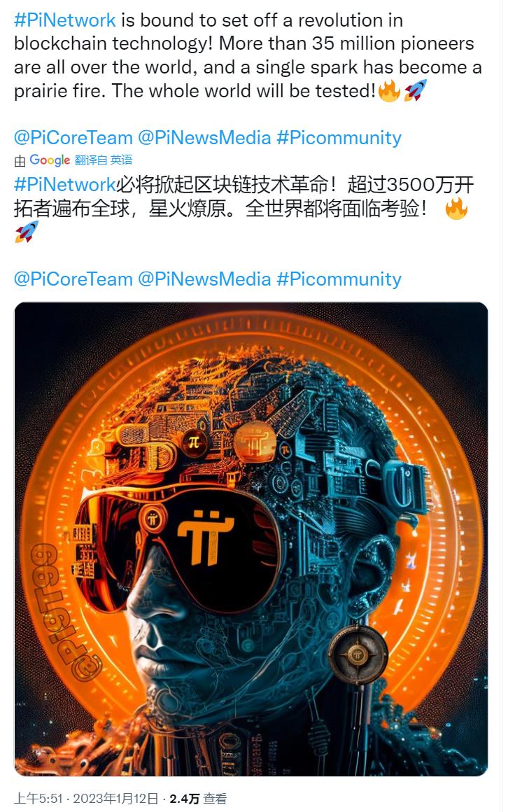Click fire emoji after 考验！
Screen dimensions: 515x812
[456, 209]
